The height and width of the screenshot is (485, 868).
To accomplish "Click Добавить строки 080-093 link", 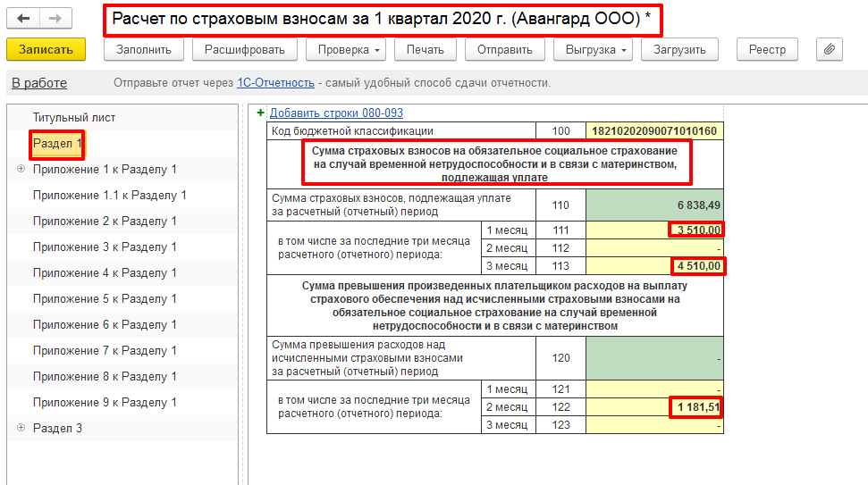I will tap(336, 113).
